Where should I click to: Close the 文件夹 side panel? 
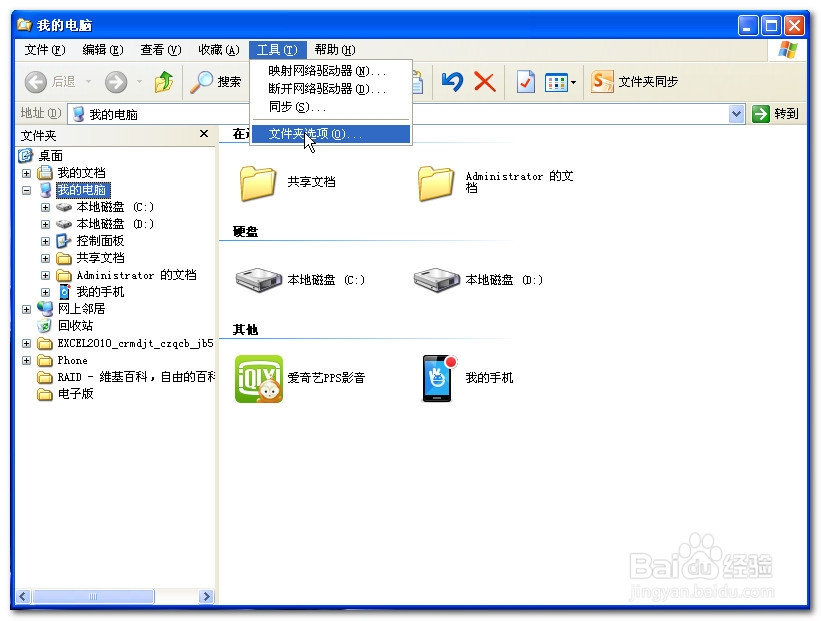tap(204, 134)
